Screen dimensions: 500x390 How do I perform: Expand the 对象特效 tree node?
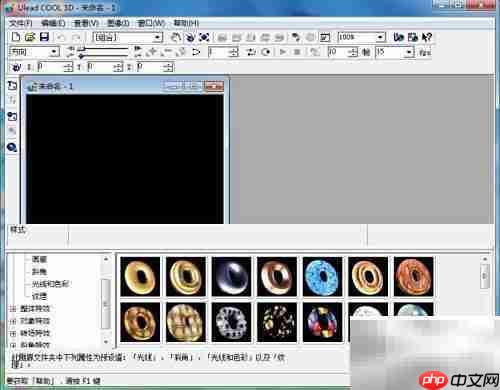13,321
